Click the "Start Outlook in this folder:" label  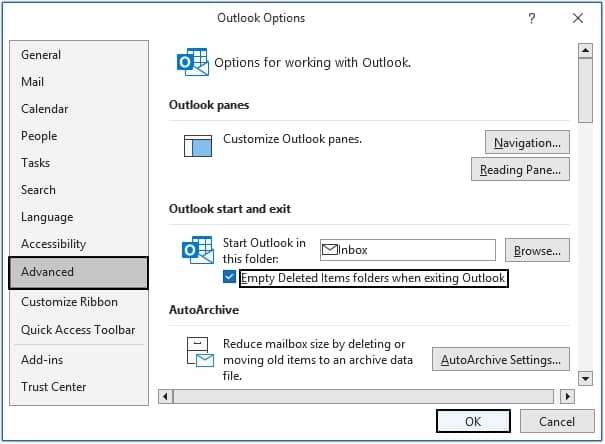264,251
